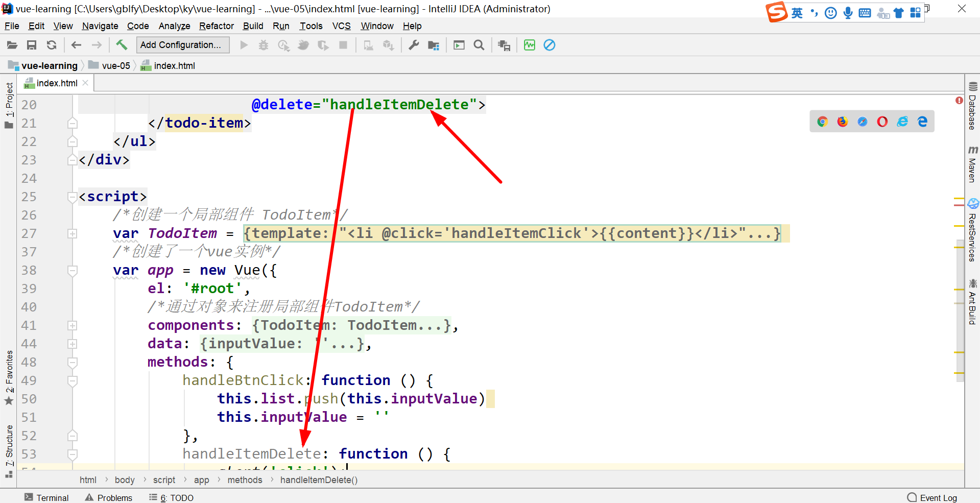The image size is (980, 503).
Task: Toggle the Terminal tool window
Action: tap(46, 497)
